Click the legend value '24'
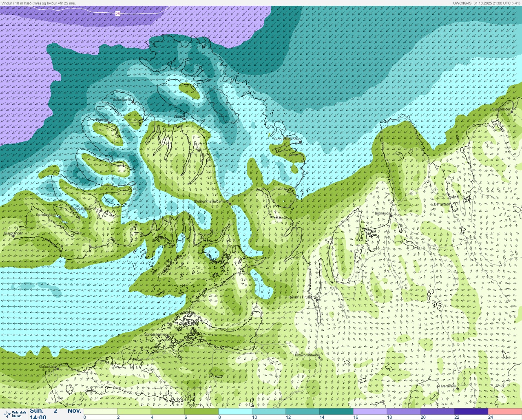 (491, 417)
